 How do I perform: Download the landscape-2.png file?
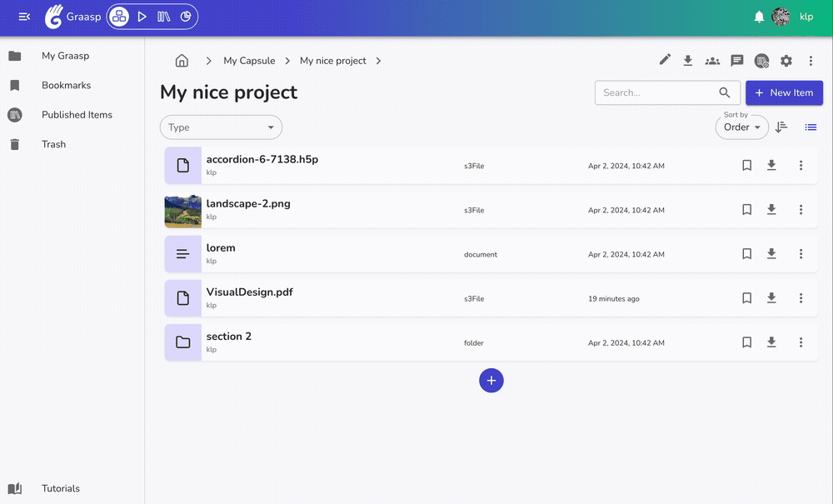pyautogui.click(x=771, y=210)
